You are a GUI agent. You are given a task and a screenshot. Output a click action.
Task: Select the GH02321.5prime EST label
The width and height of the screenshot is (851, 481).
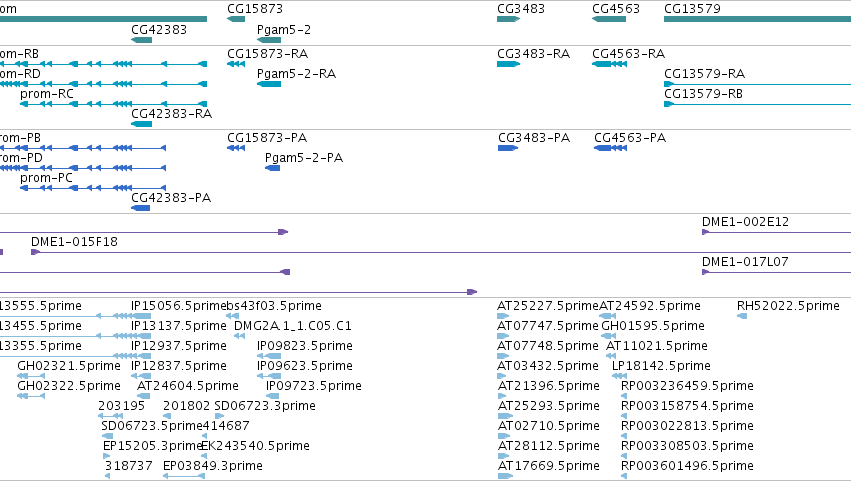(x=69, y=366)
